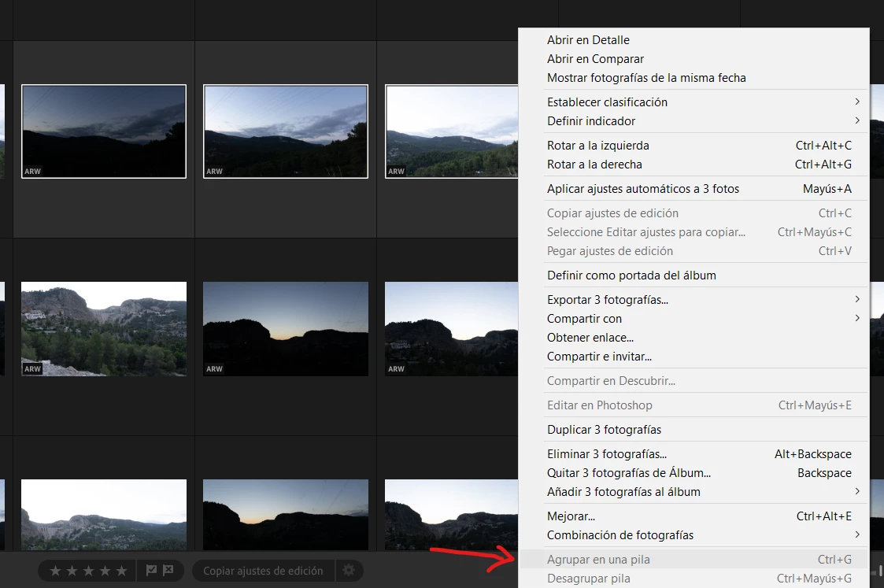
Task: Flag photos as rejected with X flag
Action: pyautogui.click(x=168, y=571)
